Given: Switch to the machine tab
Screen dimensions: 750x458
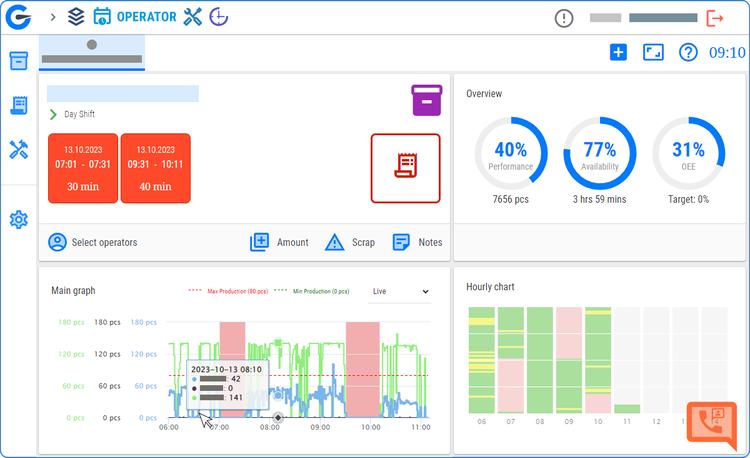Looking at the screenshot, I should pos(92,53).
